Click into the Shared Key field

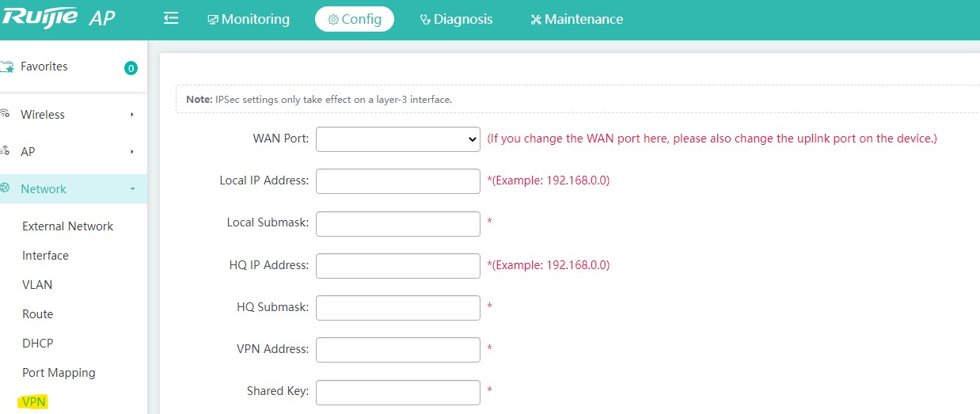(x=398, y=392)
